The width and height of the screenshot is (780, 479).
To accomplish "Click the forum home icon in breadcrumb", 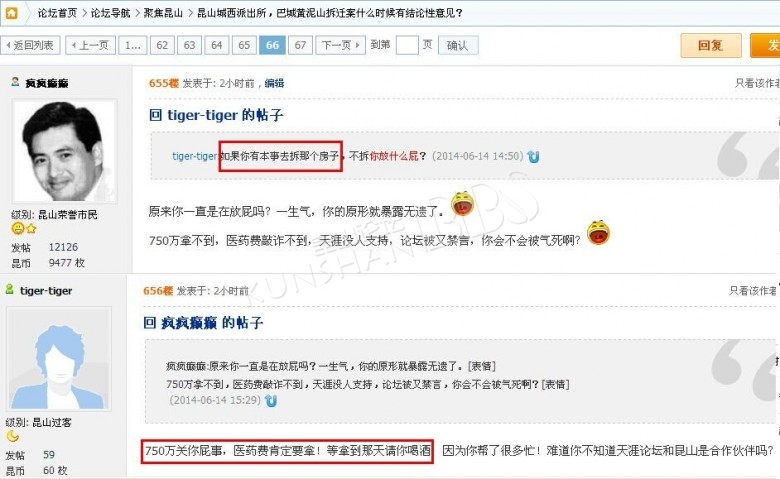I will pyautogui.click(x=11, y=13).
